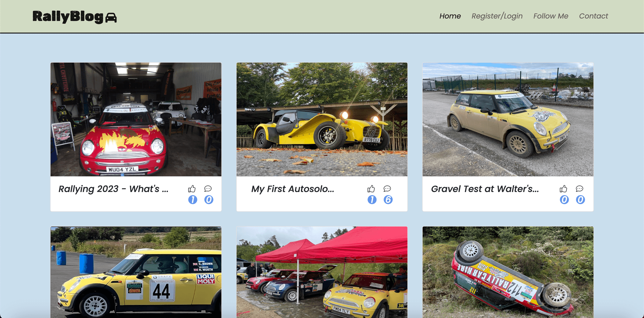Open the red gazebo service area thumbnail
Image resolution: width=644 pixels, height=318 pixels.
(x=322, y=272)
